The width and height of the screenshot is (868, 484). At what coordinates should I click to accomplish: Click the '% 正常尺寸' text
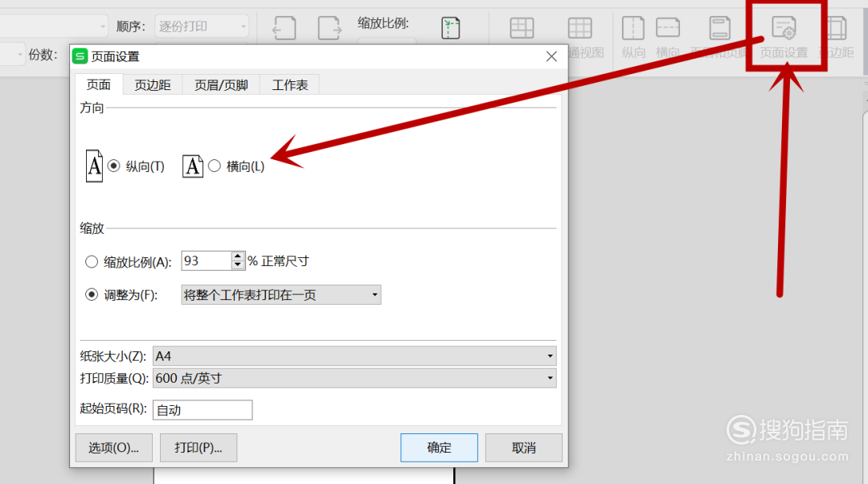[278, 260]
